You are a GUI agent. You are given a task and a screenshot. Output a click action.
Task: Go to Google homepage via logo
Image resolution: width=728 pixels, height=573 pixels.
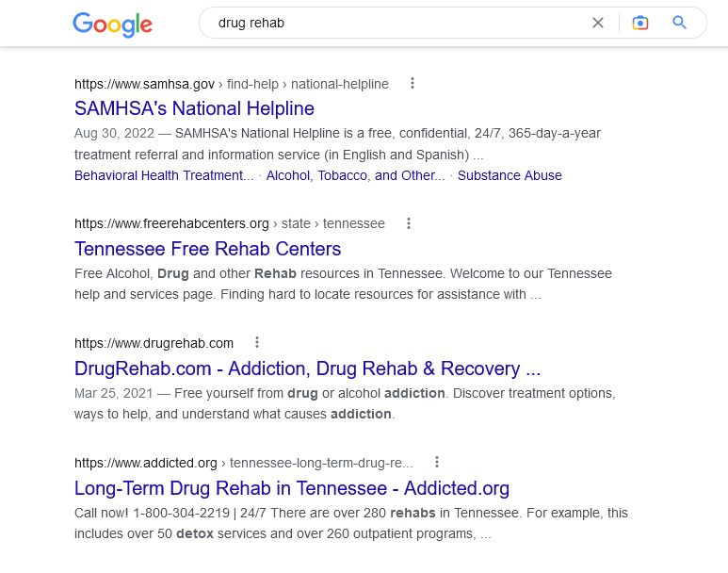click(x=112, y=25)
